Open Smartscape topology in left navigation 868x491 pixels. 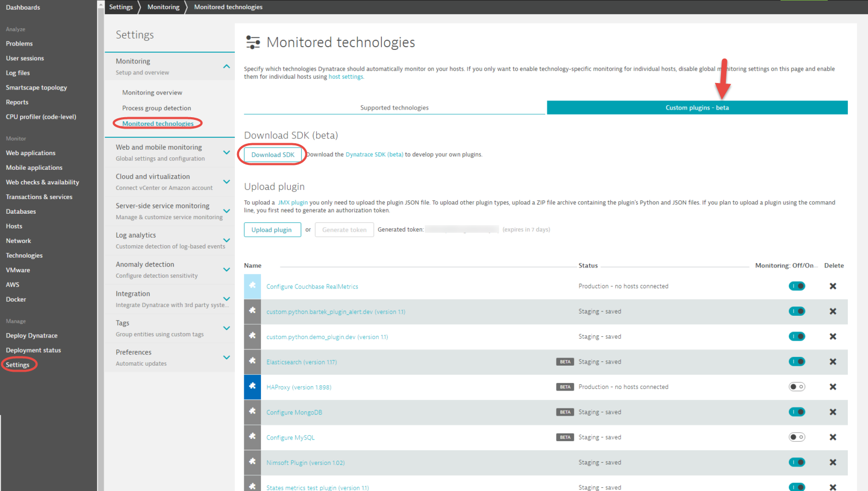(x=36, y=87)
